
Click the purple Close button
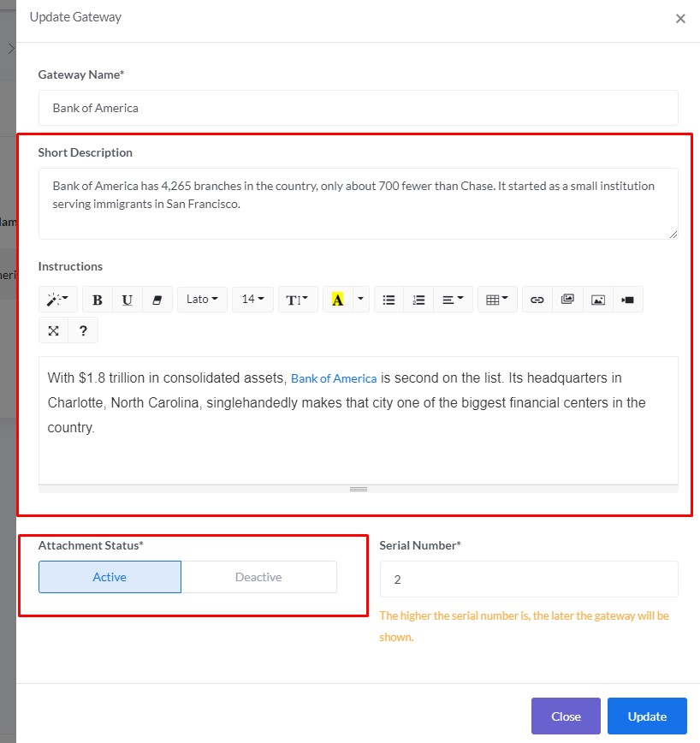[566, 716]
